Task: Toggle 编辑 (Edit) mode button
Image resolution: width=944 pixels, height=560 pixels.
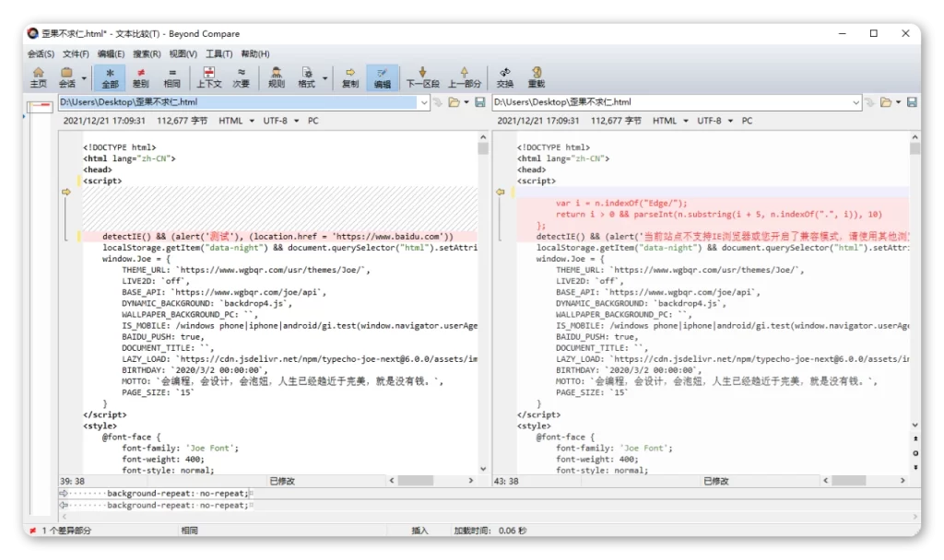Action: click(382, 77)
